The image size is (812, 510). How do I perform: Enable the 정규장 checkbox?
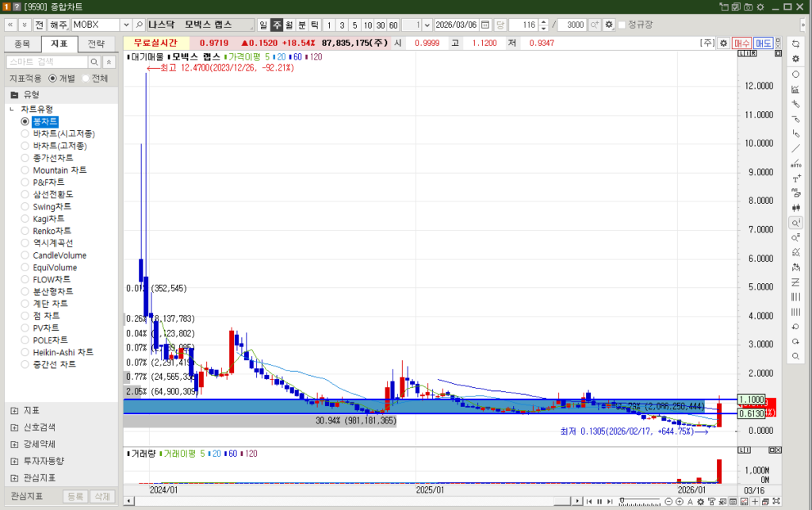click(622, 25)
